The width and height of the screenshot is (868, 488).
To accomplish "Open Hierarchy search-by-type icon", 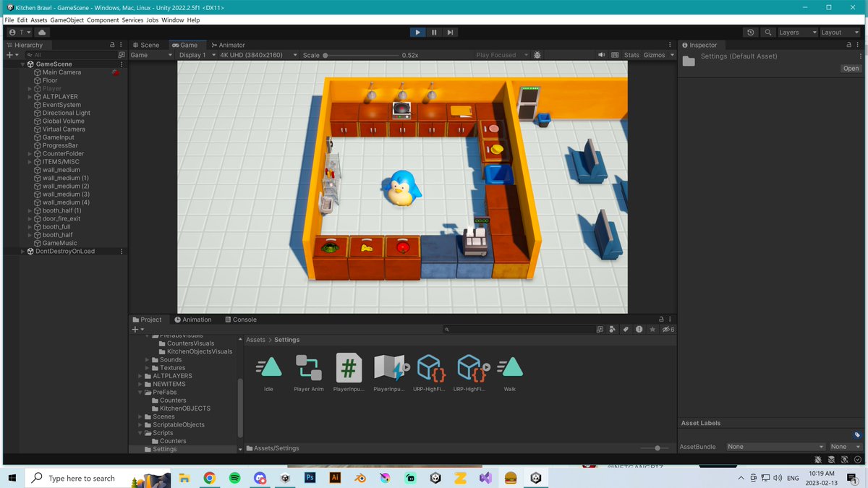I will tap(122, 55).
